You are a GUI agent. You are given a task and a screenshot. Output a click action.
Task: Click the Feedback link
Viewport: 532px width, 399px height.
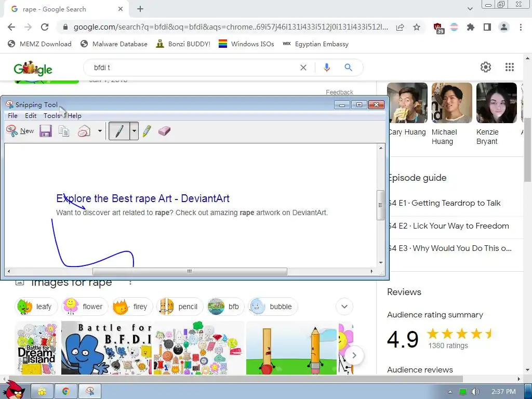click(339, 92)
